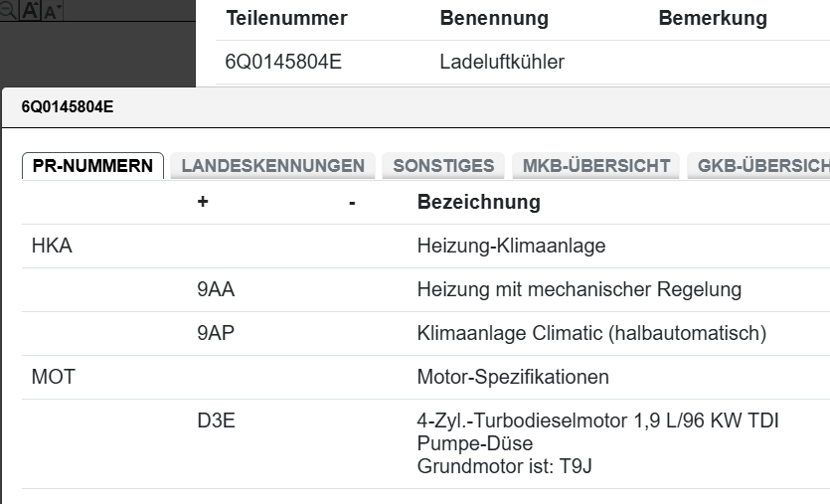Click the Ladeluftkühler part name

(502, 63)
